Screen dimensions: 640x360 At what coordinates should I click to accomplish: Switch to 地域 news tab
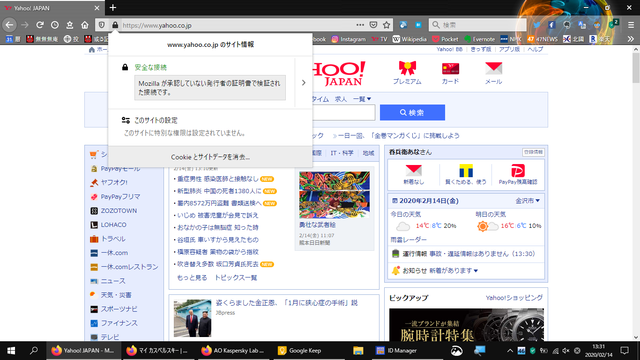[x=368, y=153]
